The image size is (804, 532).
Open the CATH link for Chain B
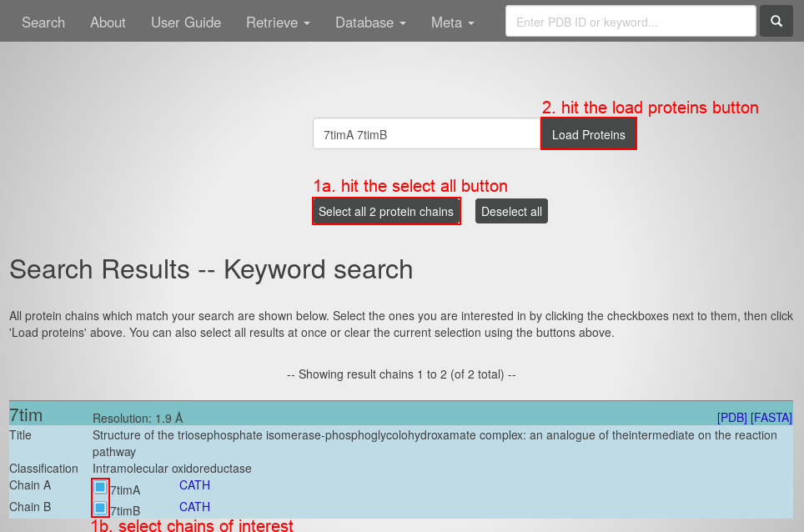194,507
